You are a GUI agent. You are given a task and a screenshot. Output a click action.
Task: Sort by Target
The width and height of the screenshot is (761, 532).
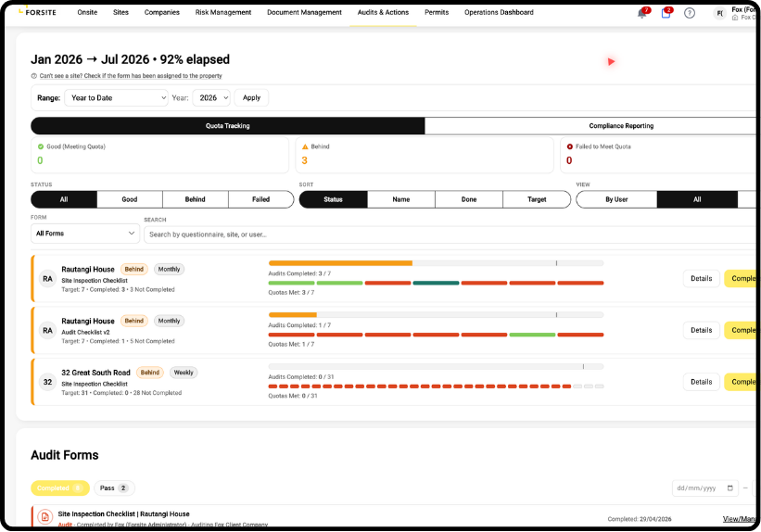(x=537, y=199)
